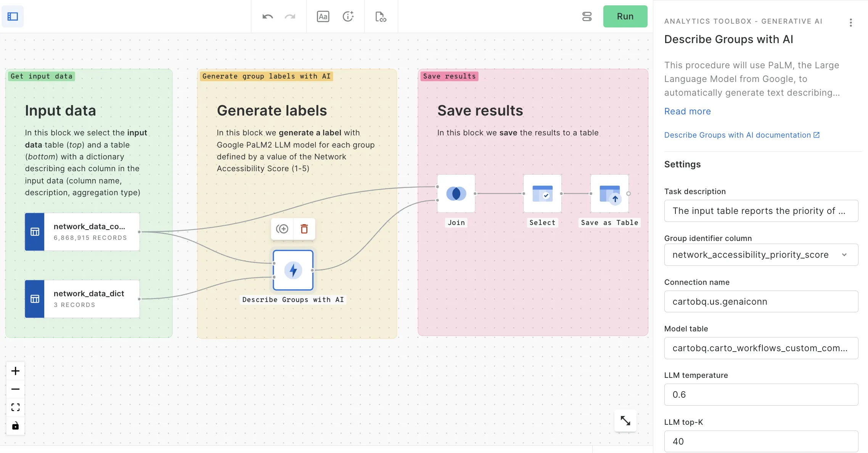Edit the LLM temperature value
The width and height of the screenshot is (868, 453).
click(x=761, y=395)
